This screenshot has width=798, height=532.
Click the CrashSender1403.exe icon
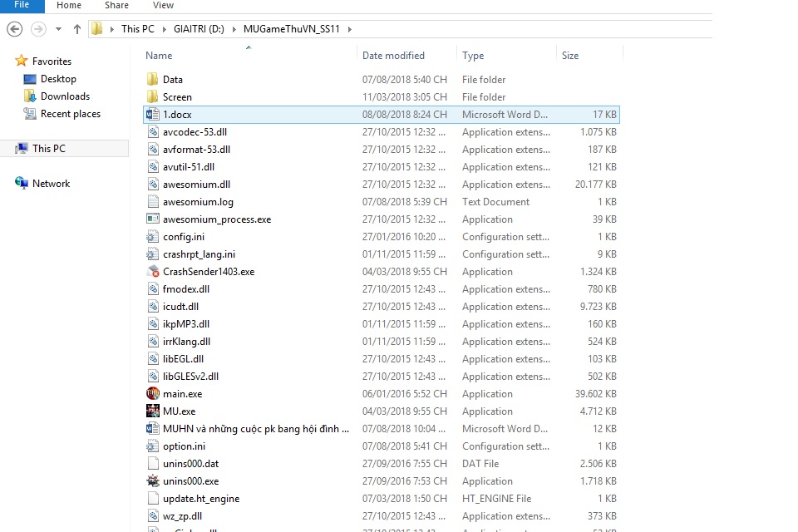pyautogui.click(x=153, y=272)
